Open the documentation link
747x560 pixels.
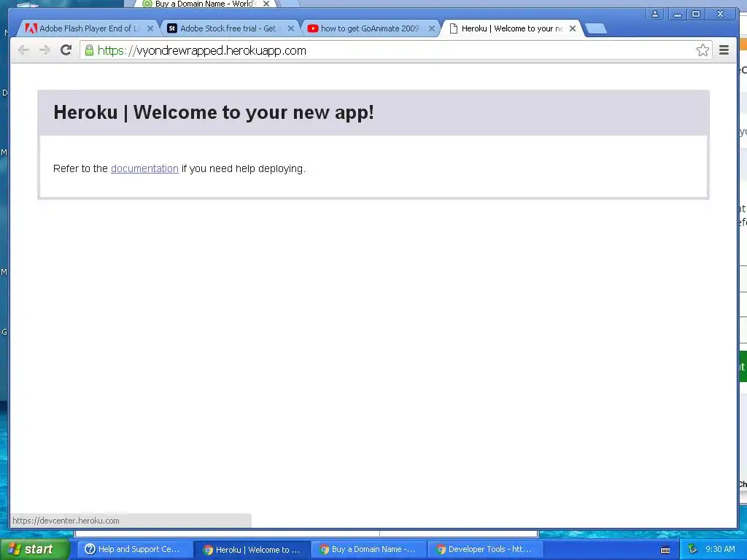(144, 168)
